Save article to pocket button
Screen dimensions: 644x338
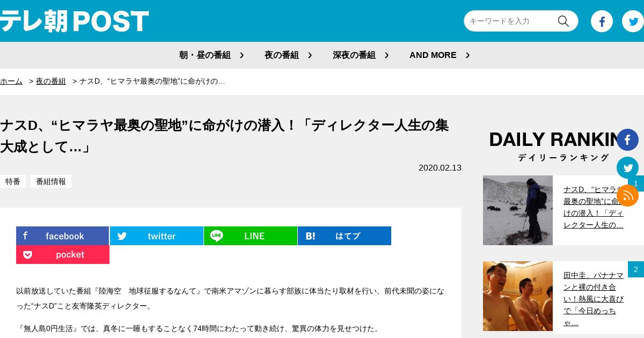click(63, 255)
